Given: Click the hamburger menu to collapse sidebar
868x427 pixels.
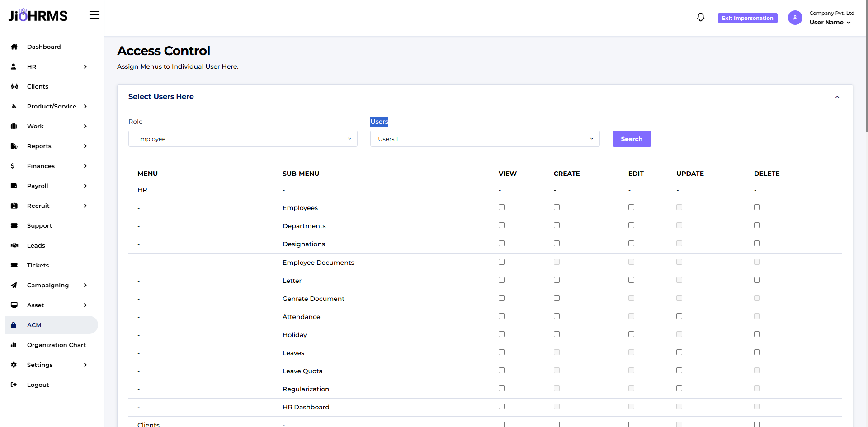Looking at the screenshot, I should (x=94, y=14).
